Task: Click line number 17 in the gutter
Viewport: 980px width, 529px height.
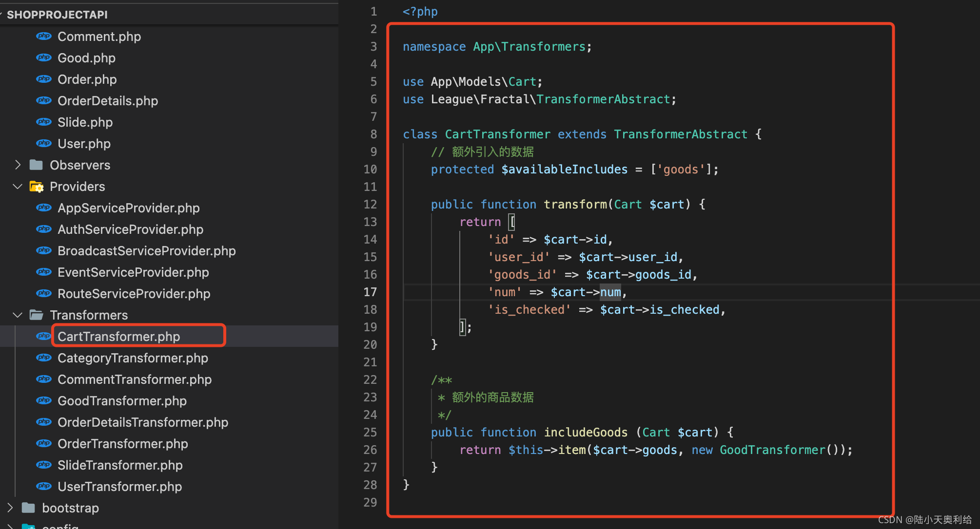Action: coord(370,292)
